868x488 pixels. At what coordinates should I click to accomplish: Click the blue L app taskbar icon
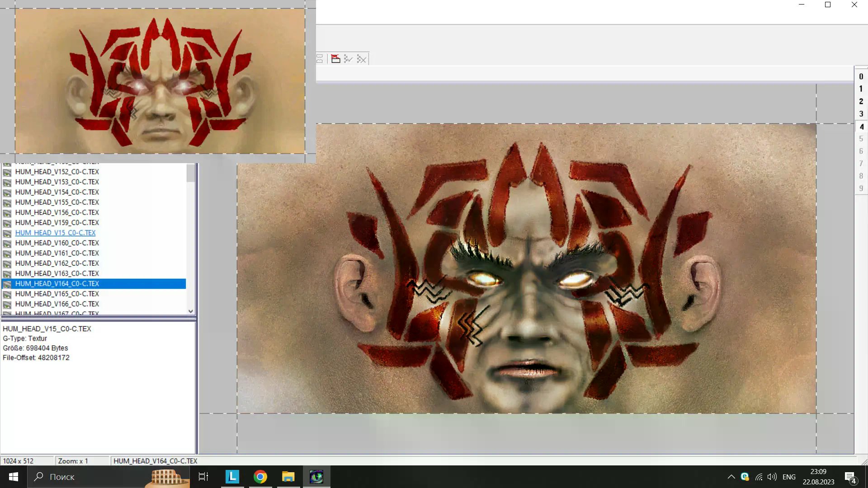[x=232, y=477]
